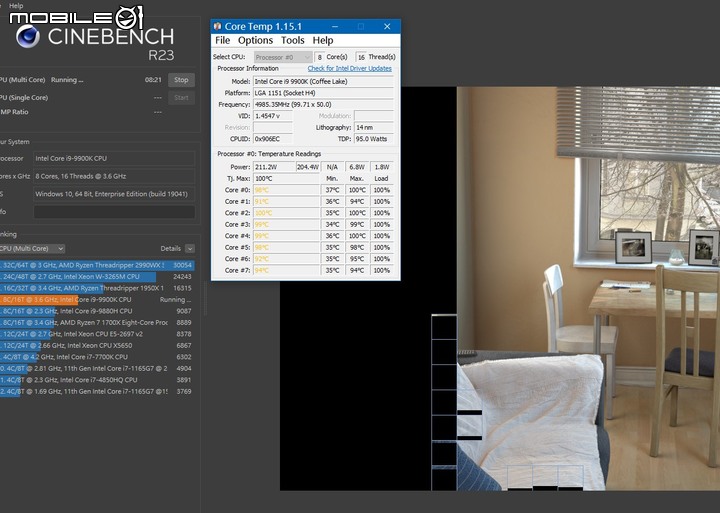Click the Frequency value 4985.35MHz

(323, 104)
